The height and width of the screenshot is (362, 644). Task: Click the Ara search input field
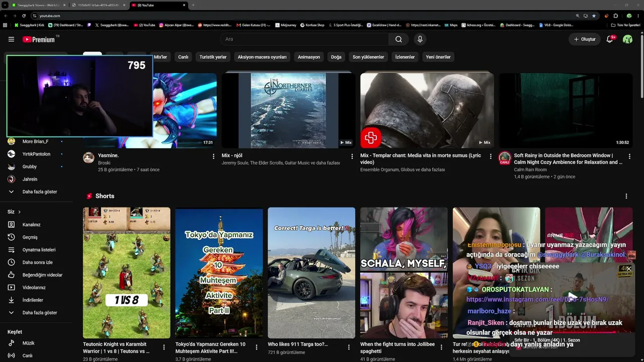tap(304, 39)
